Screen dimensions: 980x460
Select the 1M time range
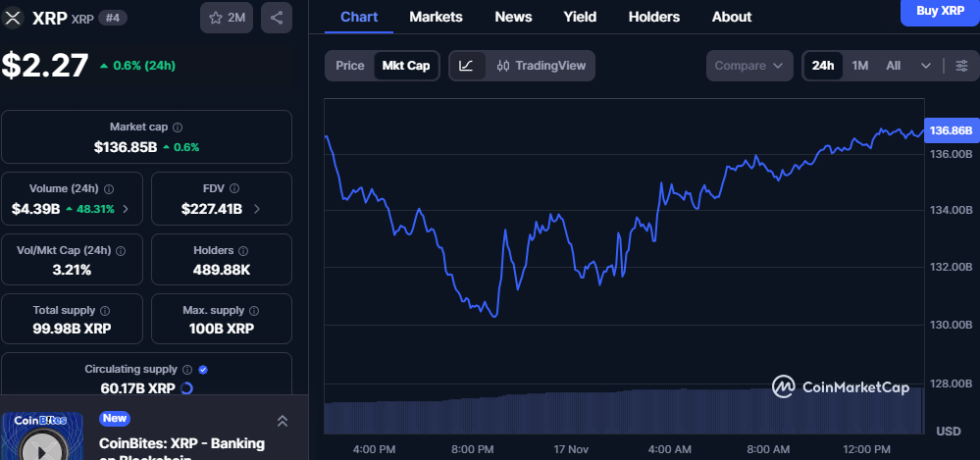point(859,66)
